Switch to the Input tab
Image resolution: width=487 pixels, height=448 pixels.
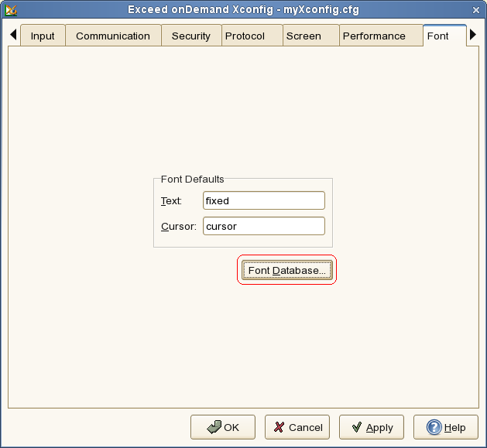click(x=43, y=36)
